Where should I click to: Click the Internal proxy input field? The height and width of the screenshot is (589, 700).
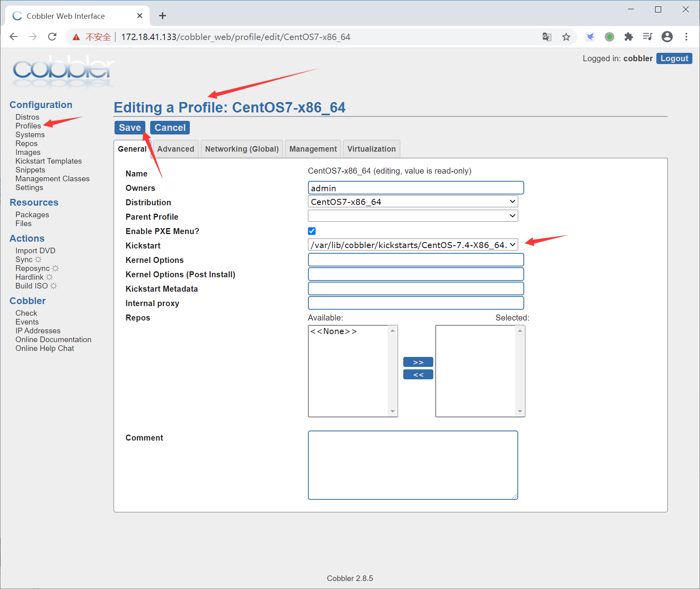click(416, 303)
